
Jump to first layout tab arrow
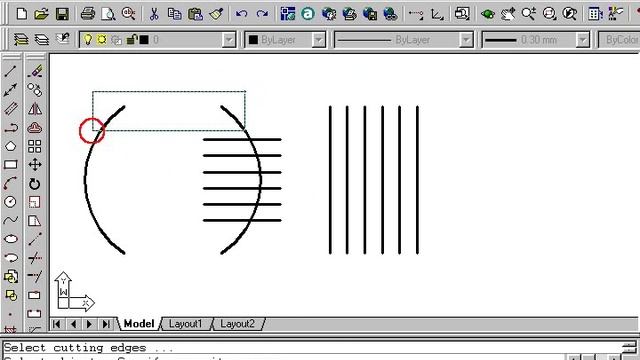(57, 324)
